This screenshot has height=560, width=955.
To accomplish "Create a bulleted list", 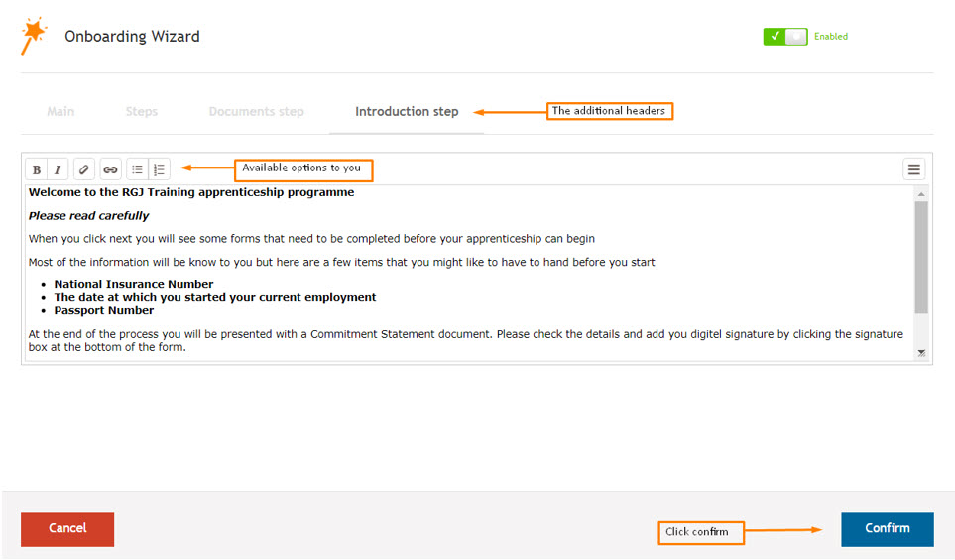I will pyautogui.click(x=137, y=169).
